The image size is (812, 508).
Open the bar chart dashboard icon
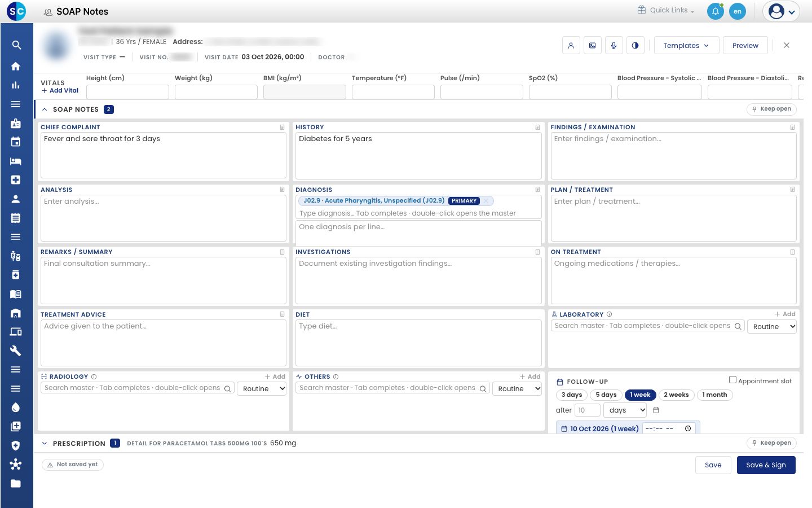point(16,85)
